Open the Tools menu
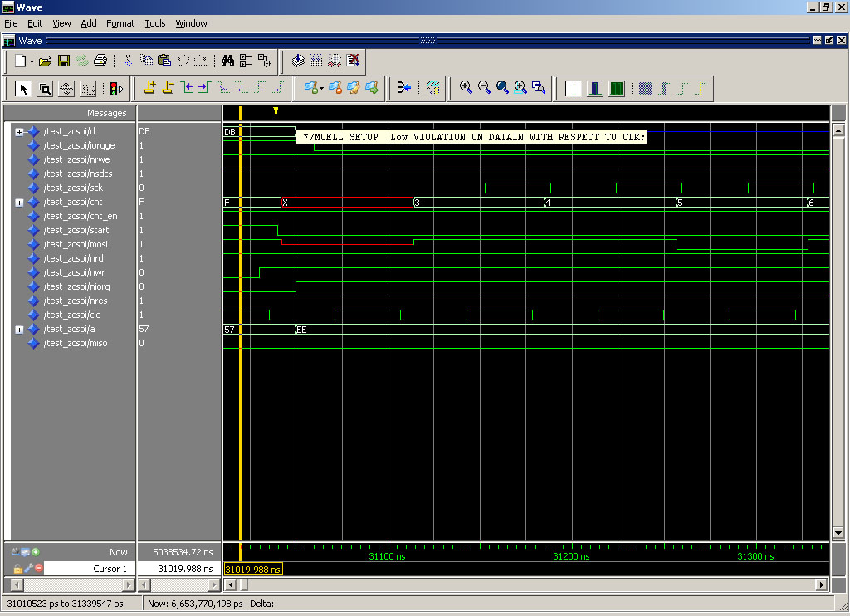The image size is (850, 616). coord(154,23)
